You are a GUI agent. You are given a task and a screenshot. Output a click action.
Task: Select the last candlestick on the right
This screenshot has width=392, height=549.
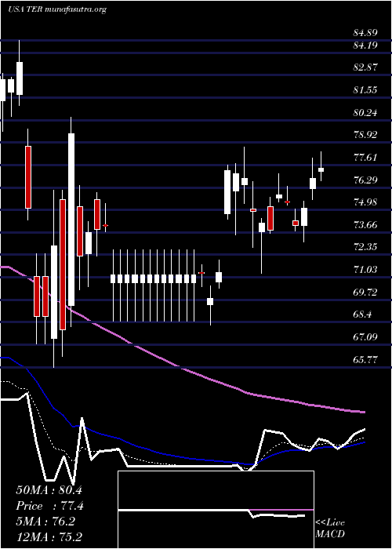pos(321,170)
